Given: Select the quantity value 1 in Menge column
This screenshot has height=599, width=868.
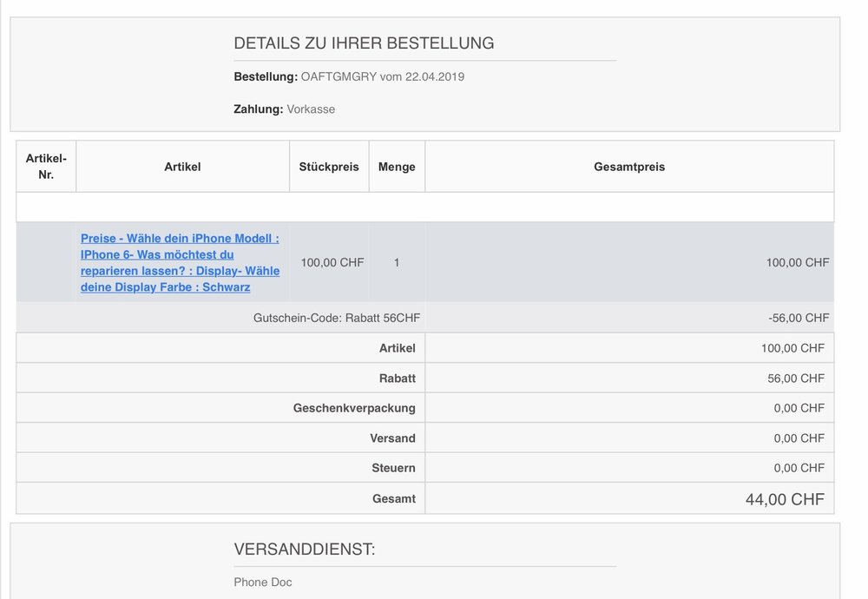Looking at the screenshot, I should point(397,262).
